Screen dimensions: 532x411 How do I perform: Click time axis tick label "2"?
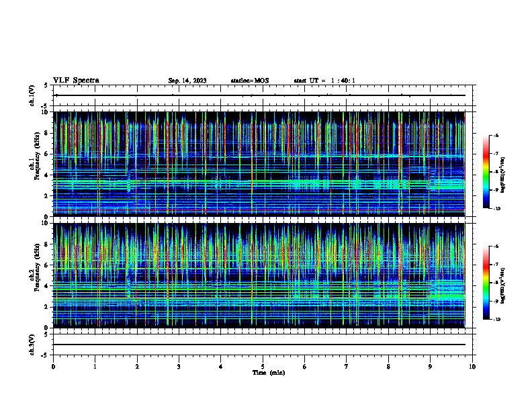[x=137, y=367]
